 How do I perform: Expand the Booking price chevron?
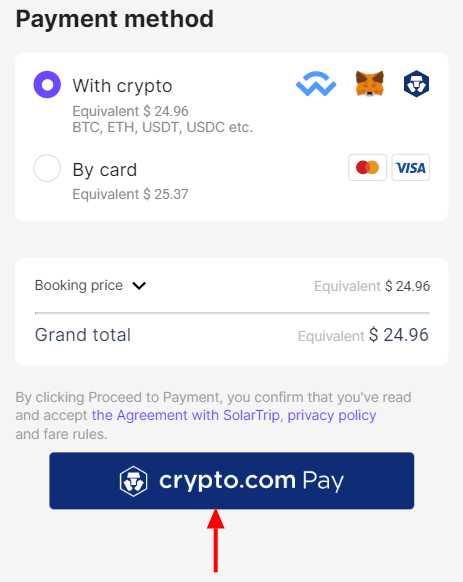(139, 286)
